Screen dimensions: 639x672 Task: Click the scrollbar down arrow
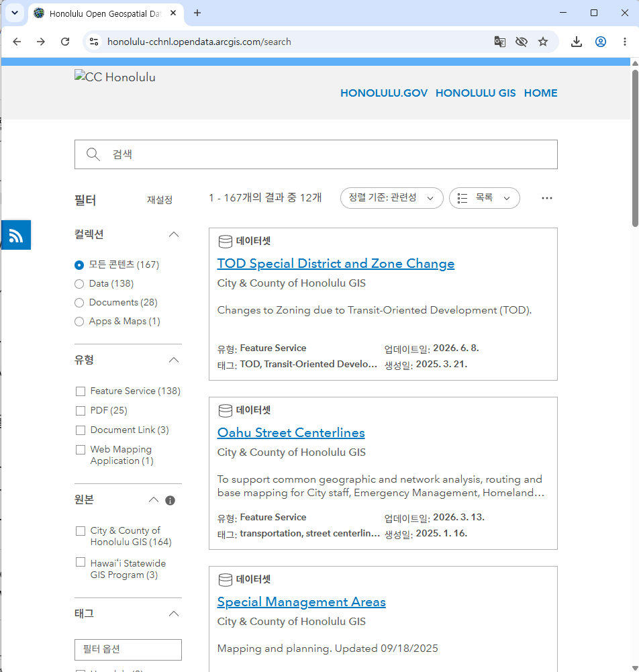click(635, 668)
